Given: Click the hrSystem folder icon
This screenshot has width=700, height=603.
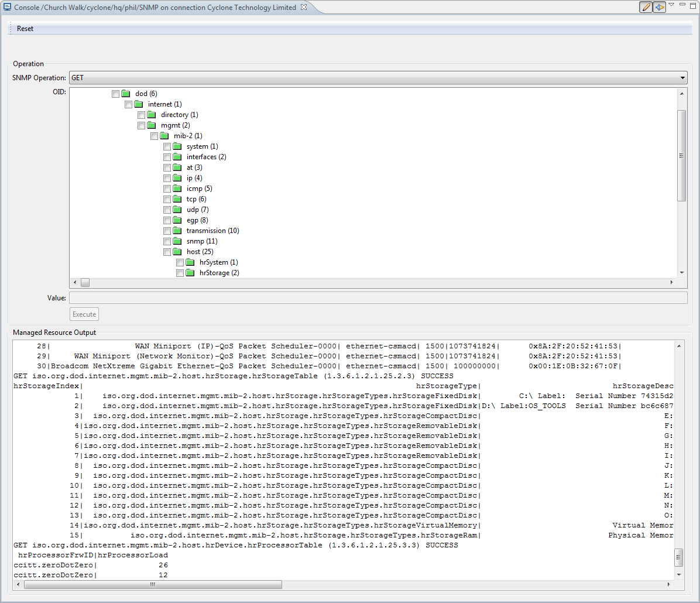Looking at the screenshot, I should coord(190,263).
